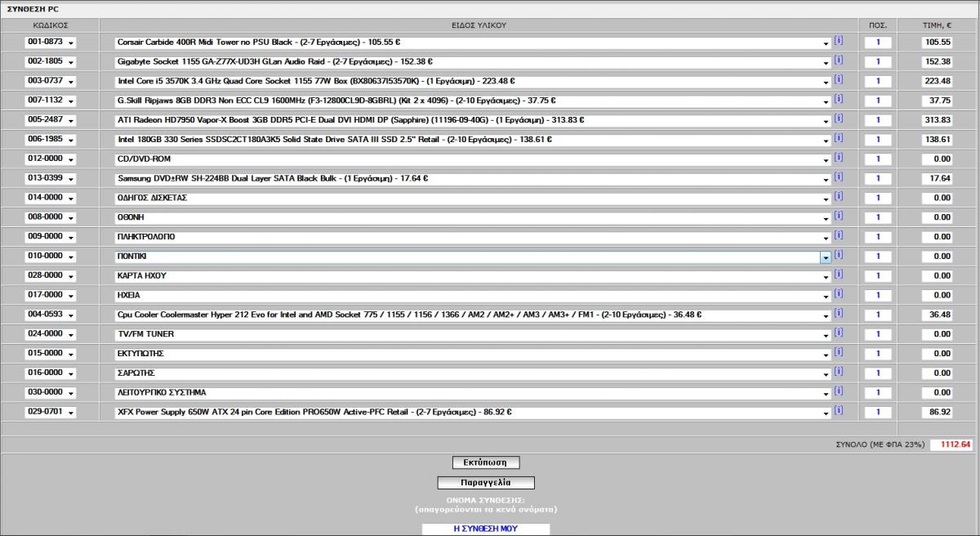Open info icon for Intel 180GB SSD row
This screenshot has height=536, width=980.
838,139
